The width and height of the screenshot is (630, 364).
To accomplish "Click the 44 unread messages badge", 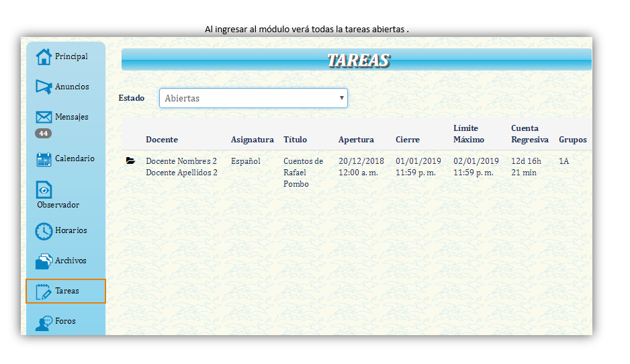I will coord(44,134).
